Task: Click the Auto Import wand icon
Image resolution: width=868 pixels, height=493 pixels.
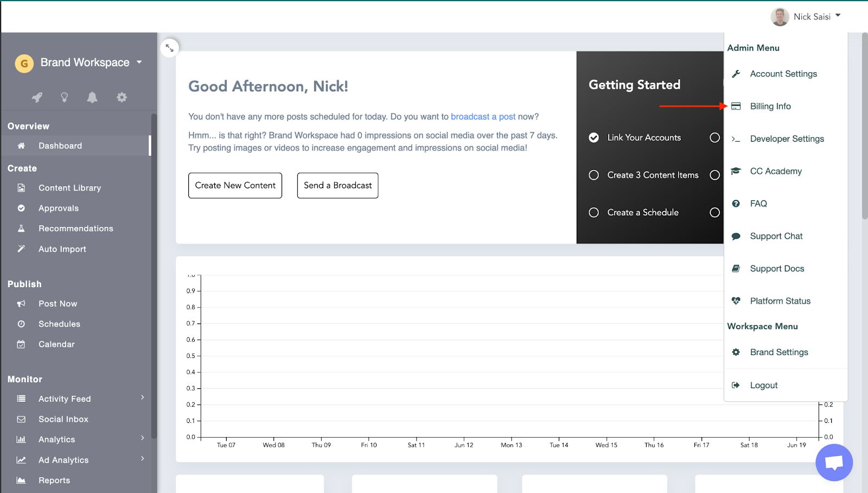Action: click(x=21, y=249)
